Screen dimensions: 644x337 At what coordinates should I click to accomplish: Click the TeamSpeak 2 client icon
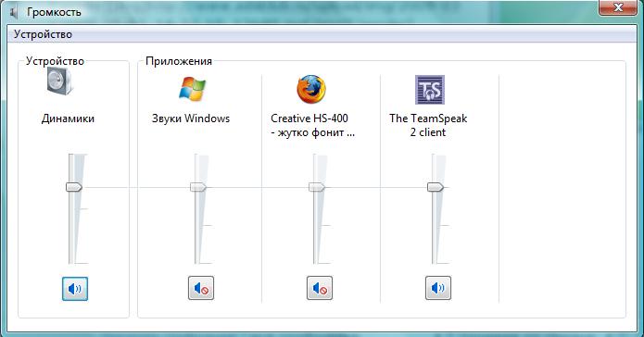coord(430,90)
